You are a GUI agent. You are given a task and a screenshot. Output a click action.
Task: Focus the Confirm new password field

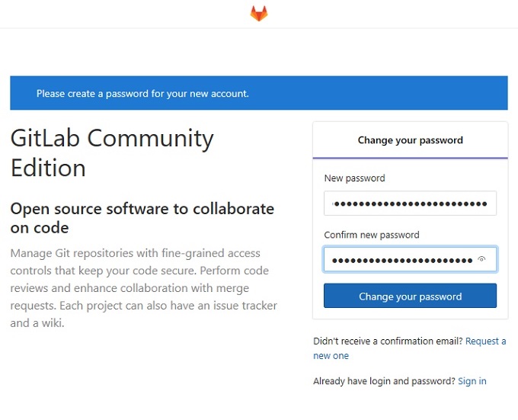point(410,259)
